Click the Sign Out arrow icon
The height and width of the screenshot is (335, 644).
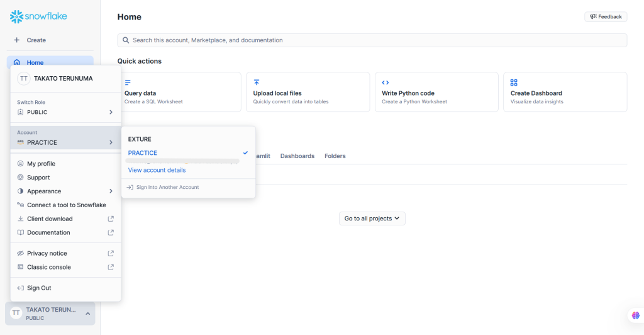pyautogui.click(x=21, y=288)
